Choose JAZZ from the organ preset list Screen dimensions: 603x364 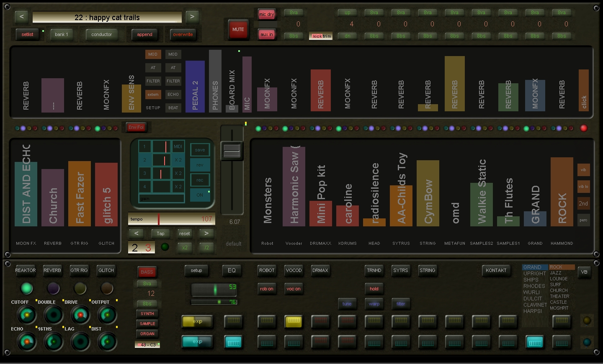pos(555,273)
